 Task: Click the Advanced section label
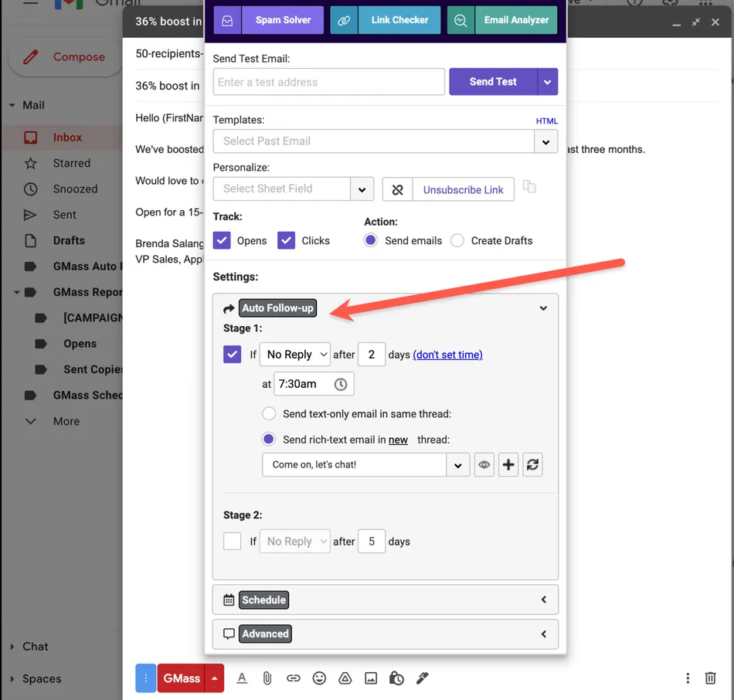pyautogui.click(x=265, y=634)
